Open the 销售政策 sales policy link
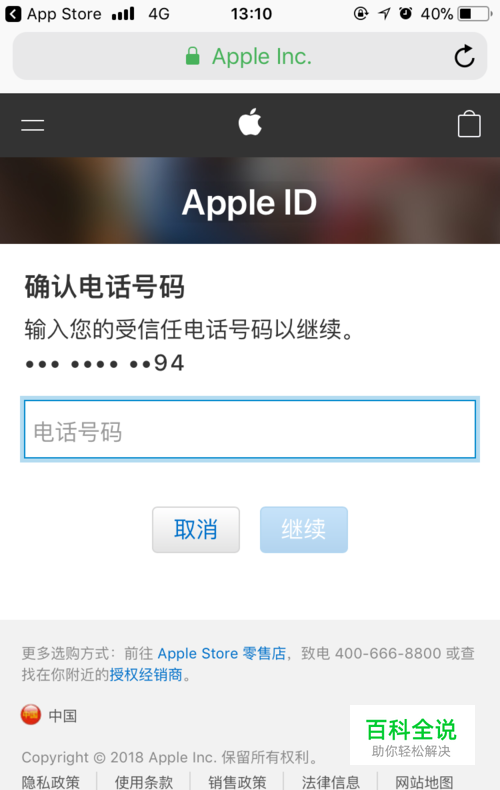 [x=237, y=782]
